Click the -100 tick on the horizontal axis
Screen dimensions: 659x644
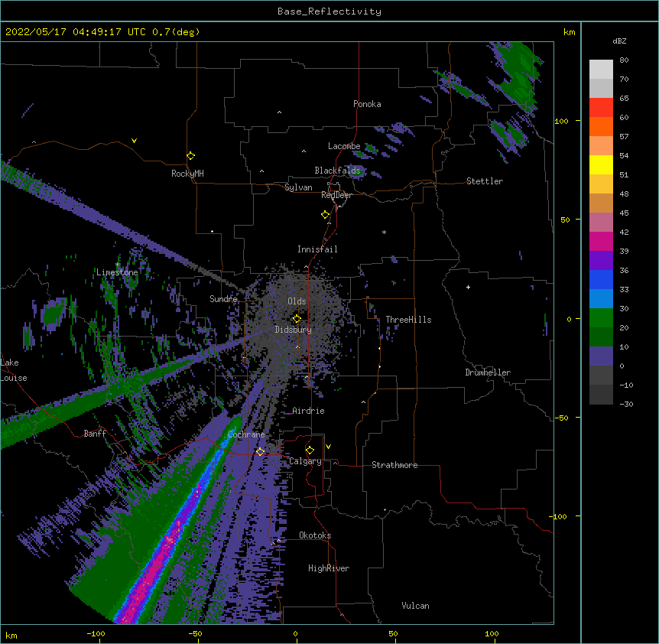96,633
